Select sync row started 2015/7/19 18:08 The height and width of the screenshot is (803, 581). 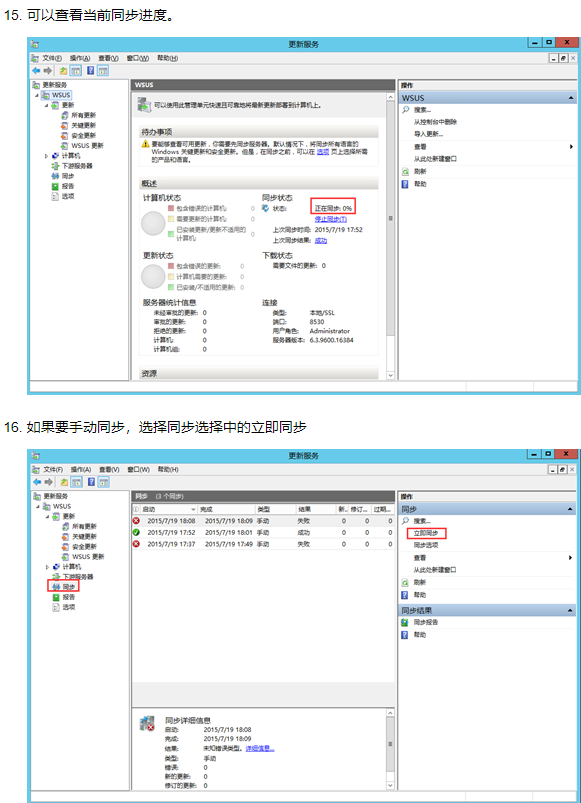[x=263, y=521]
